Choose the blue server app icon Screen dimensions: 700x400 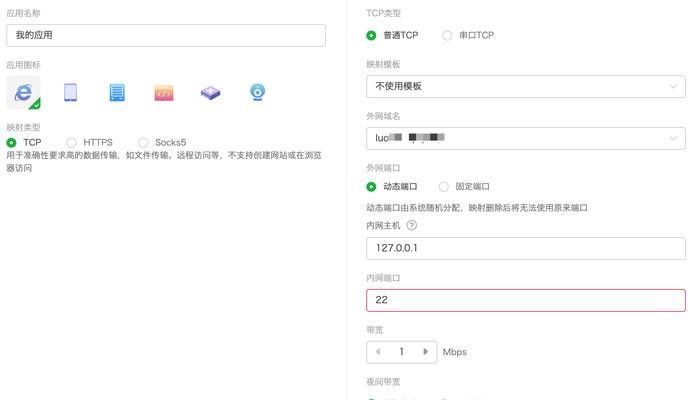coord(117,92)
